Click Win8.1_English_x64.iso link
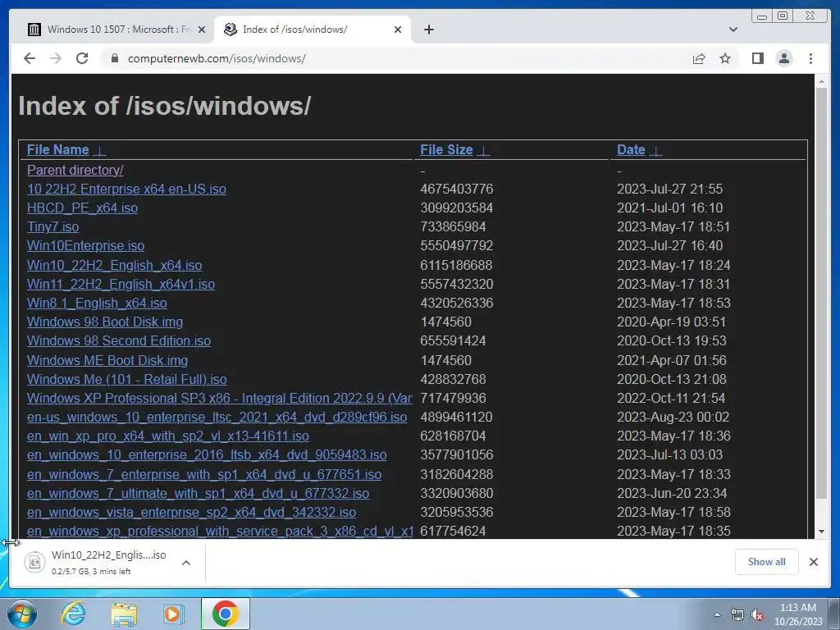840x630 pixels. tap(97, 303)
